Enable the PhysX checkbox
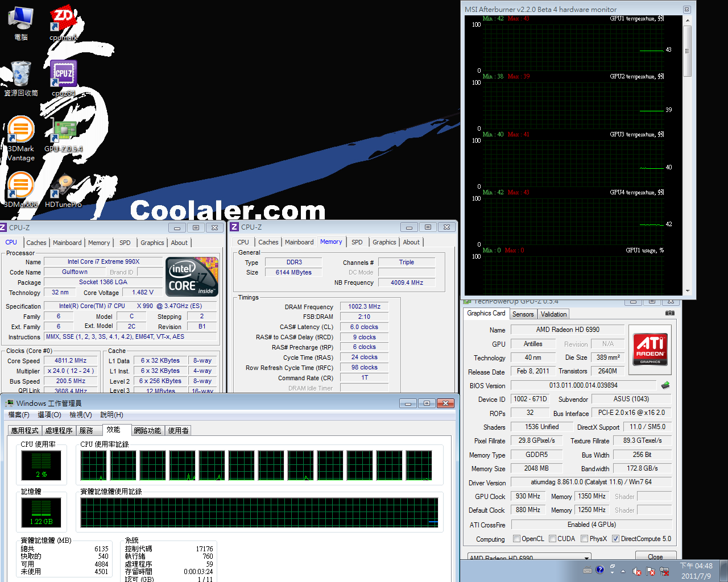The height and width of the screenshot is (582, 728). pyautogui.click(x=584, y=539)
